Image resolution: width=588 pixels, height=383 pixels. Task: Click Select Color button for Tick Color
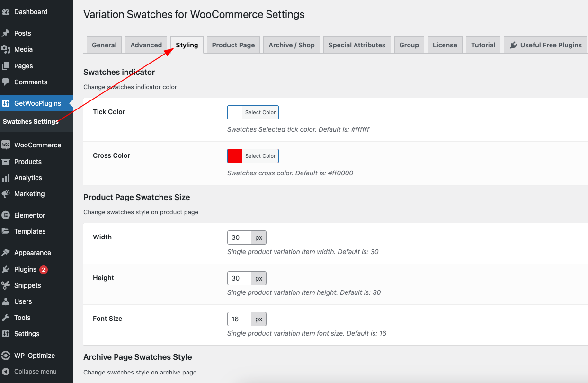[260, 112]
